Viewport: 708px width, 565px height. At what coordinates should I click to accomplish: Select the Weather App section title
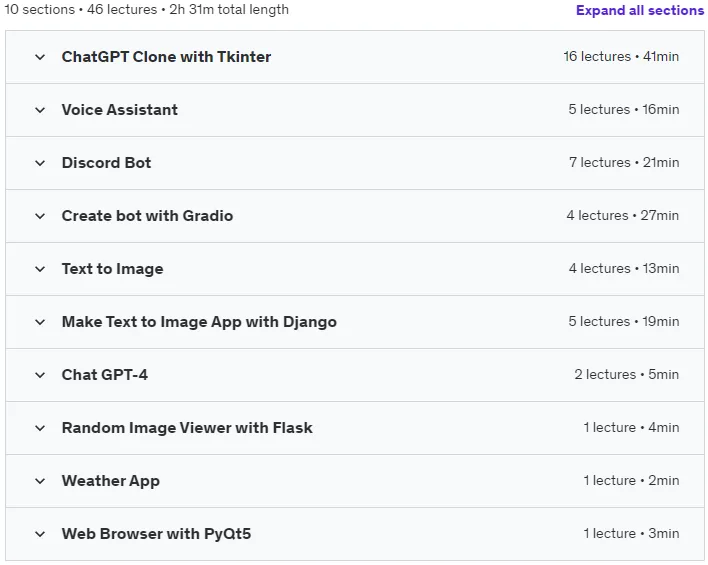pos(111,481)
